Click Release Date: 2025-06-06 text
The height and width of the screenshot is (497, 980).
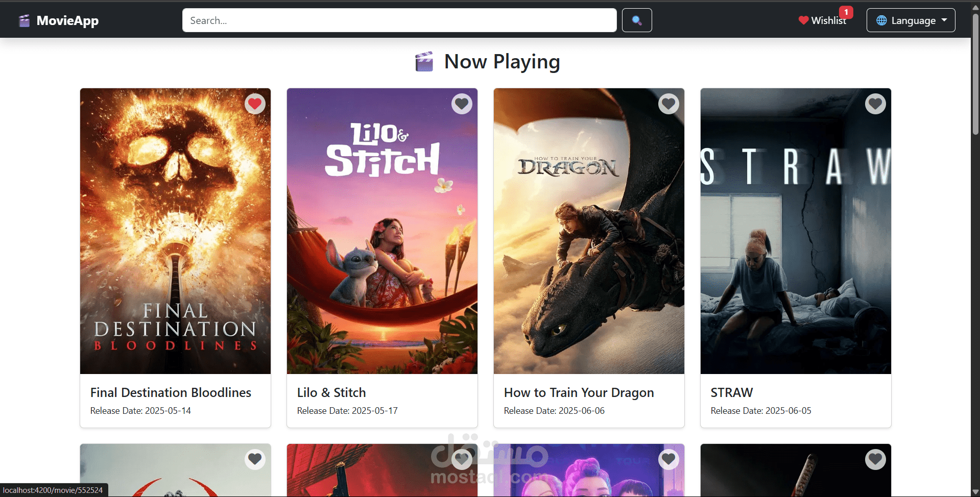coord(554,411)
